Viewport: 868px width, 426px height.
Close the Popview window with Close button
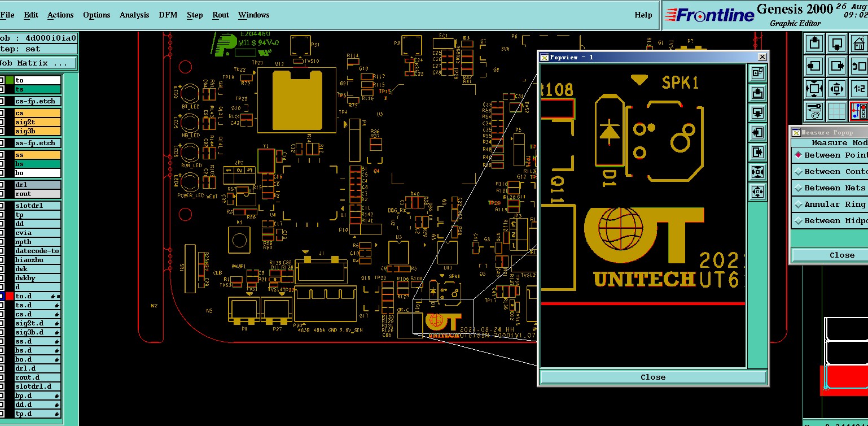coord(653,377)
